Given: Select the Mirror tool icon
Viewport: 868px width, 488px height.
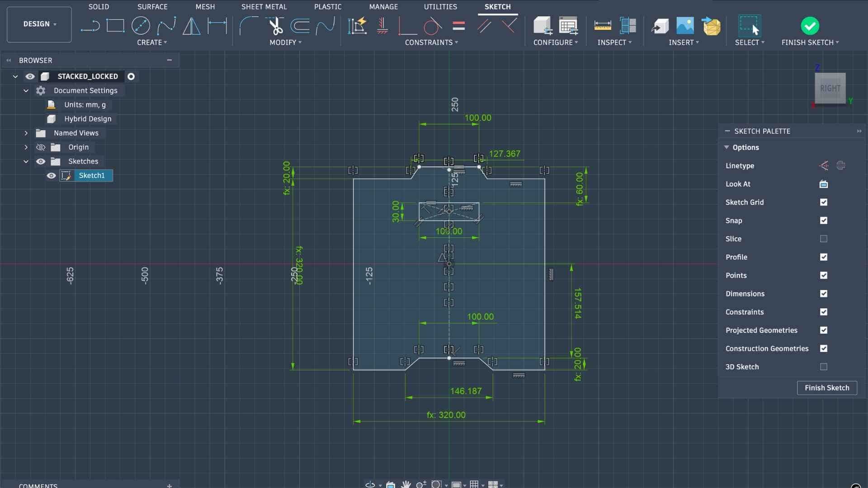Looking at the screenshot, I should (x=191, y=26).
